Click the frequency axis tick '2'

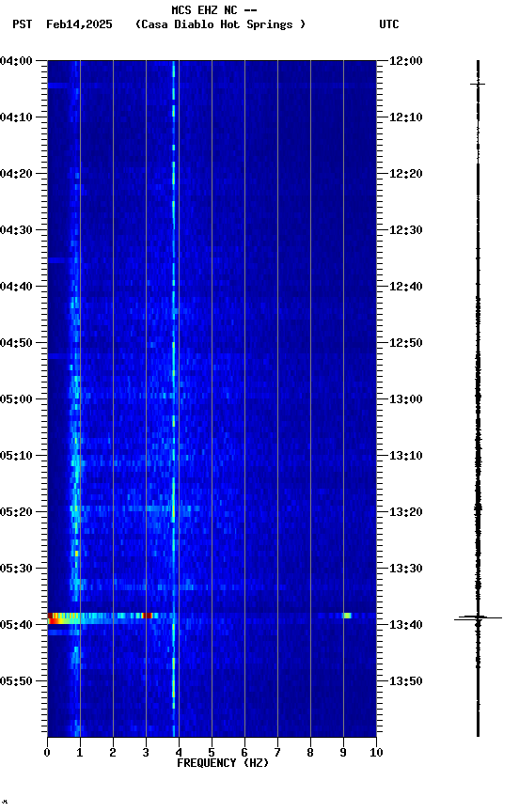coord(113,753)
